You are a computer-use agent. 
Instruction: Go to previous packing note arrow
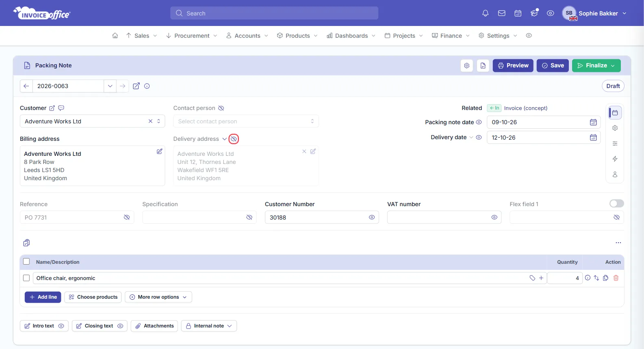click(26, 86)
